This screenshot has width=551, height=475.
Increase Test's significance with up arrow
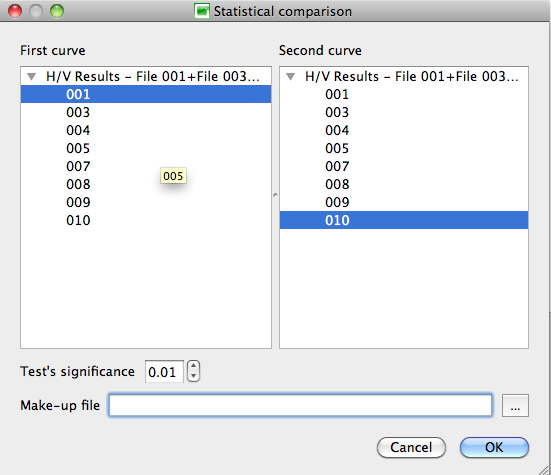[193, 366]
